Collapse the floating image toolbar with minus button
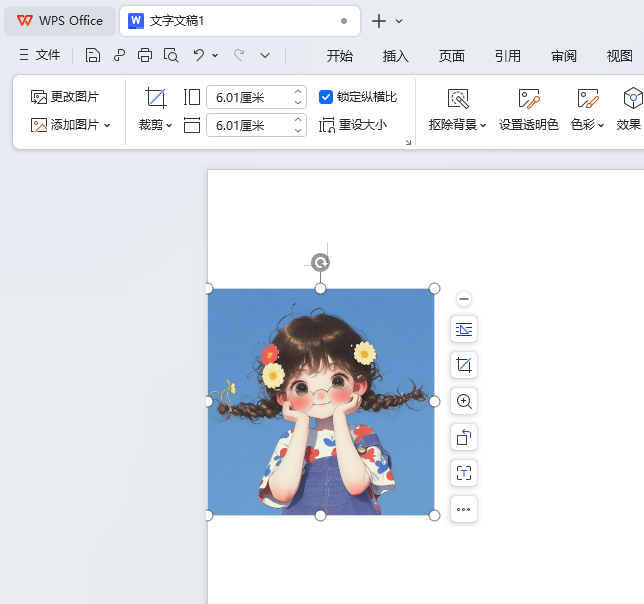 (x=464, y=299)
